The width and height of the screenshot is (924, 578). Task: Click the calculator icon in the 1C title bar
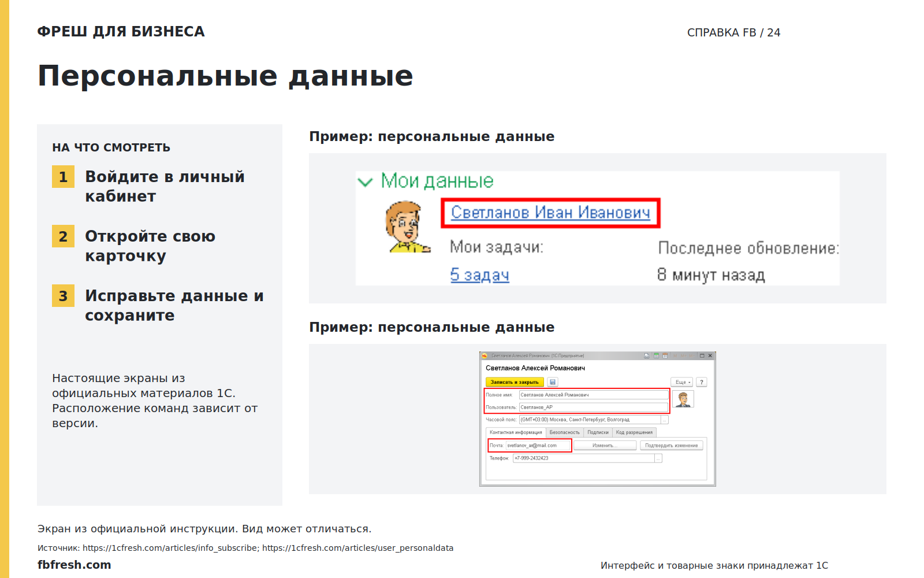point(656,355)
